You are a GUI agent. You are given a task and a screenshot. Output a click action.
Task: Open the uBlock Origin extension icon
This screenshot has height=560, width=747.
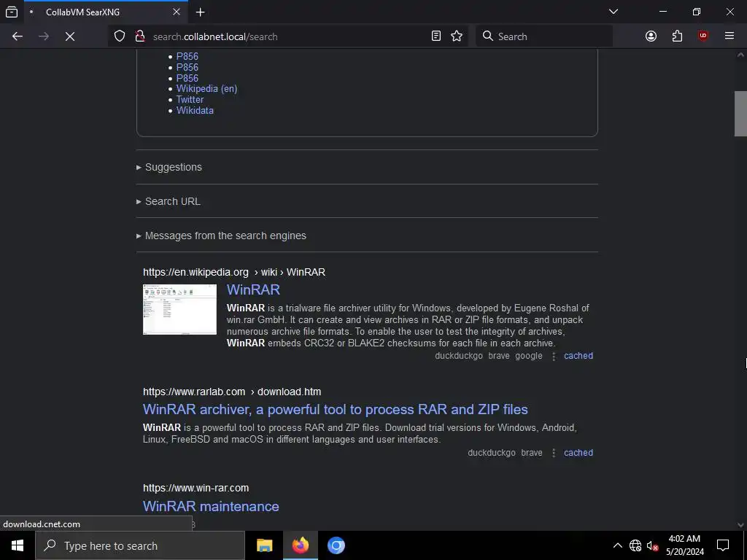pyautogui.click(x=703, y=36)
